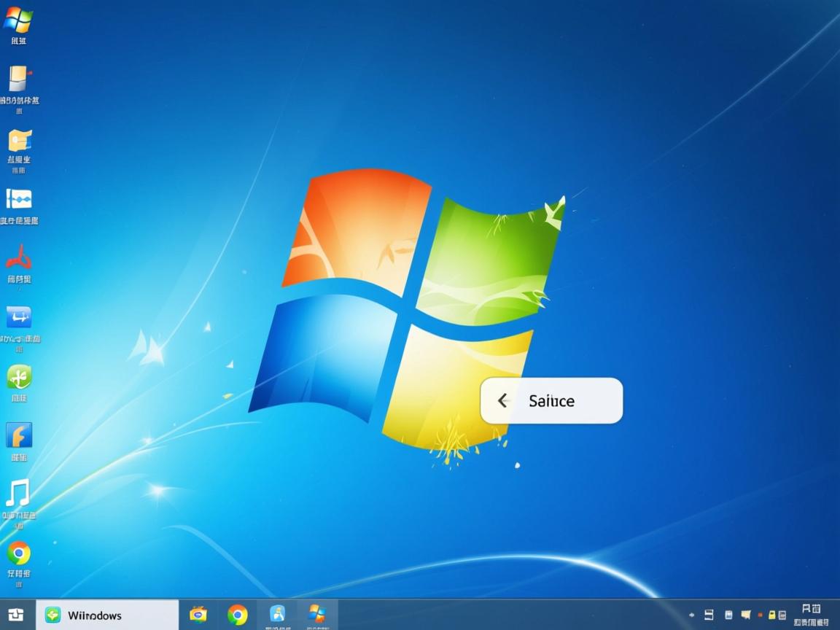Open the blue people app pinned to taskbar

click(x=276, y=615)
